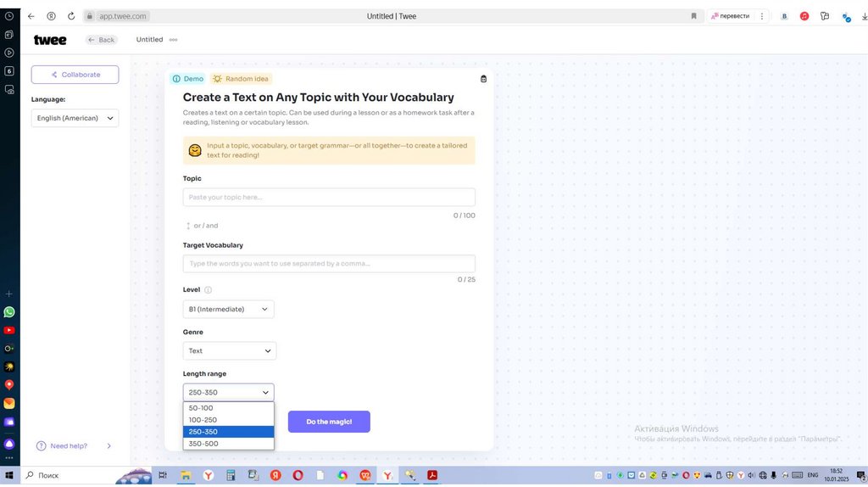The width and height of the screenshot is (868, 487).
Task: Open the Need help? link
Action: pyautogui.click(x=69, y=446)
